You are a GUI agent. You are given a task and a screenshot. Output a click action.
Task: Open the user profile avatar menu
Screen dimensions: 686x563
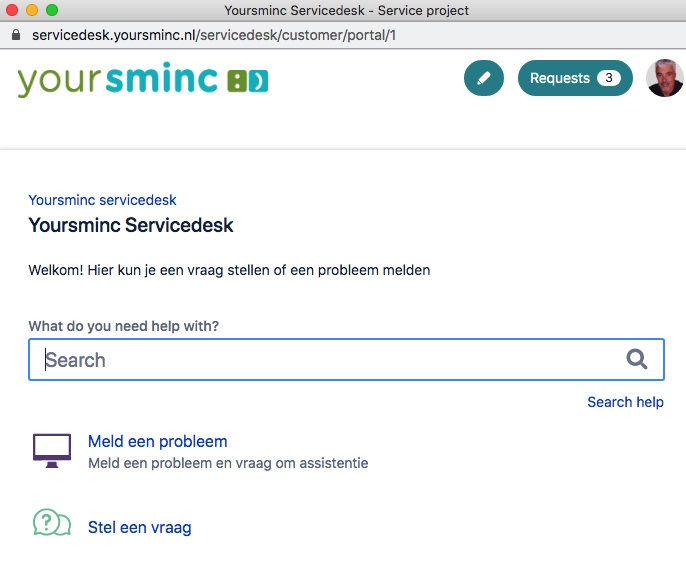664,78
